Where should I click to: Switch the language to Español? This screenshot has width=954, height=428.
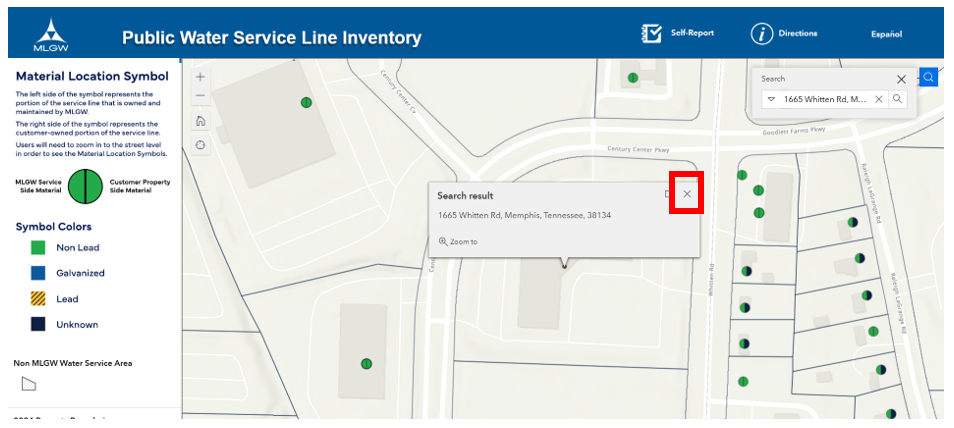(x=886, y=34)
